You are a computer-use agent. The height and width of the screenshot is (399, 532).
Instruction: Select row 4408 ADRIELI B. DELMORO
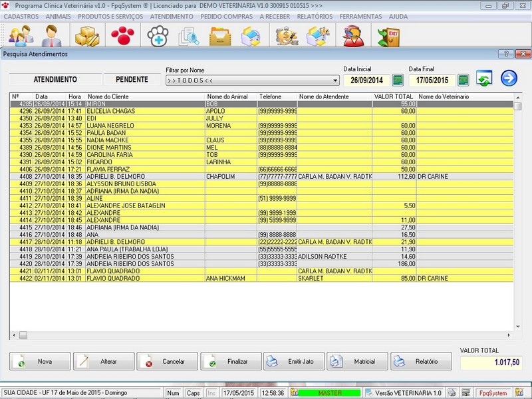(261, 176)
